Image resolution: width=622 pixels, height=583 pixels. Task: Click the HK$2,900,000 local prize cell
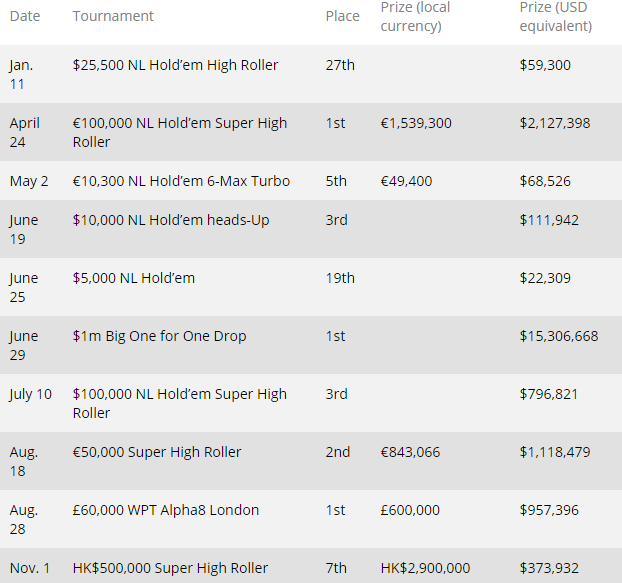pos(425,568)
